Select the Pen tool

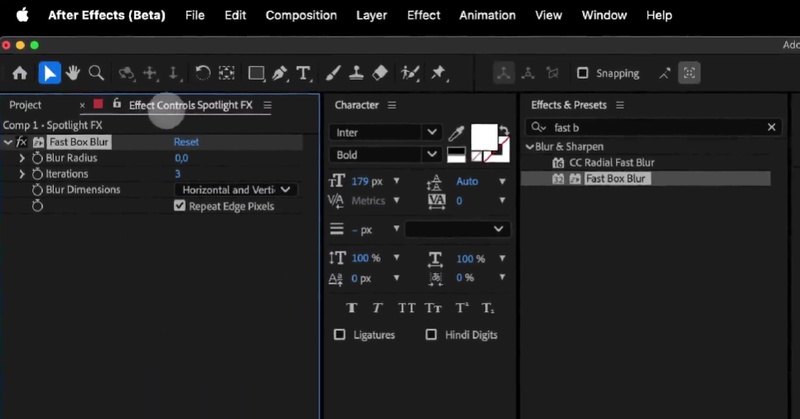(x=280, y=73)
